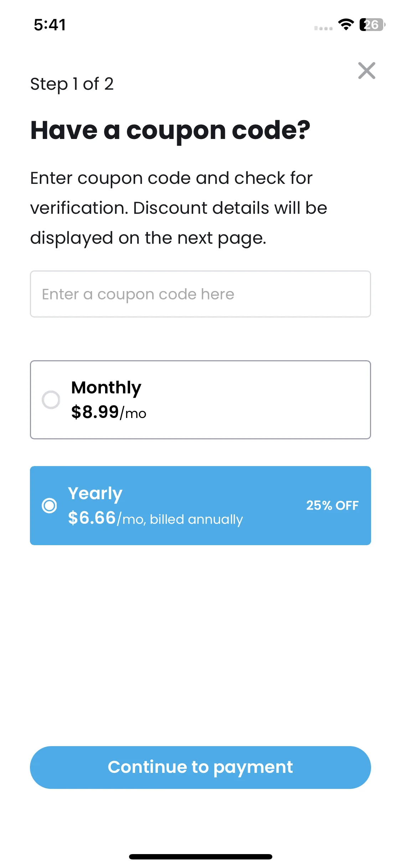Tap the 'billed annually' text
This screenshot has height=868, width=401.
tap(196, 520)
